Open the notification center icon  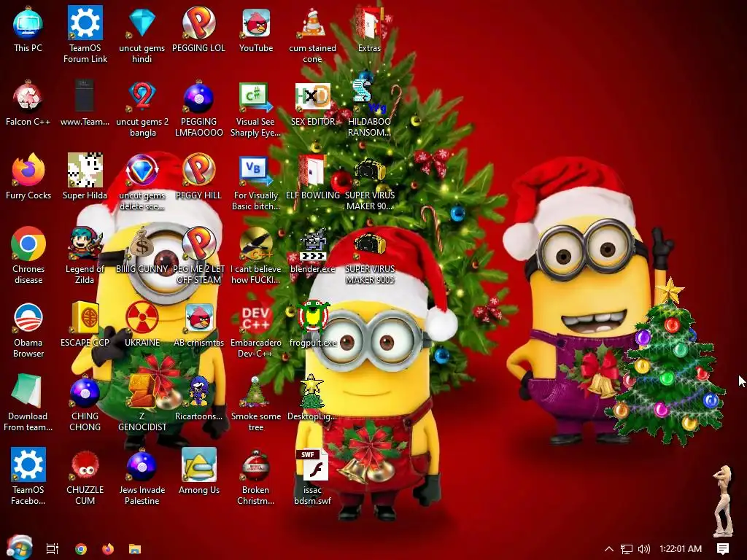(x=723, y=549)
